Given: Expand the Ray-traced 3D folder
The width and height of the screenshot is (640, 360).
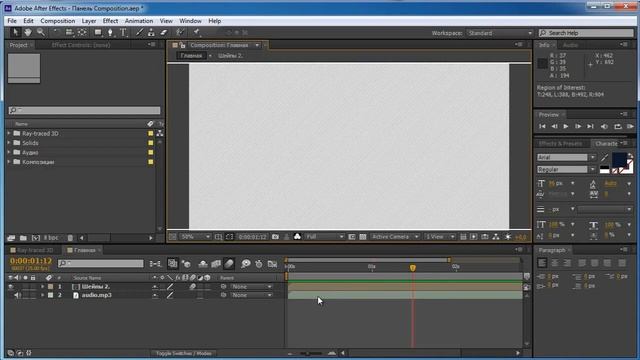Looking at the screenshot, I should 9,133.
